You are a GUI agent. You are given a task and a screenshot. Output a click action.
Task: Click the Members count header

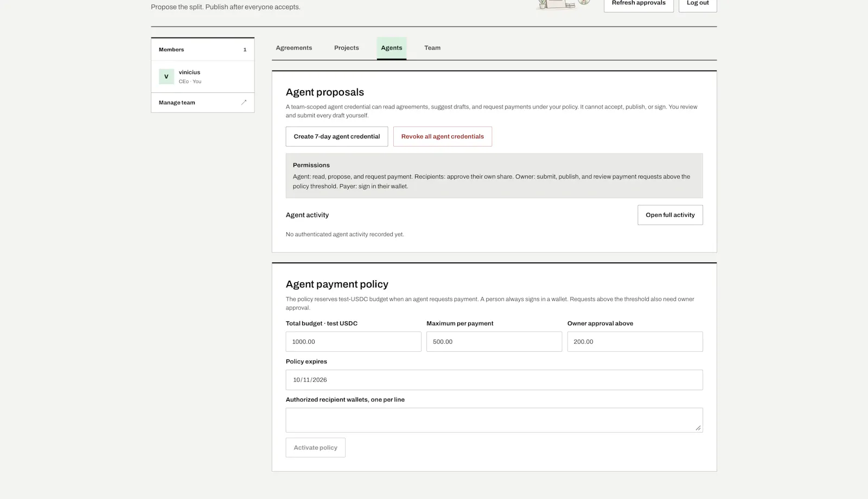(203, 49)
